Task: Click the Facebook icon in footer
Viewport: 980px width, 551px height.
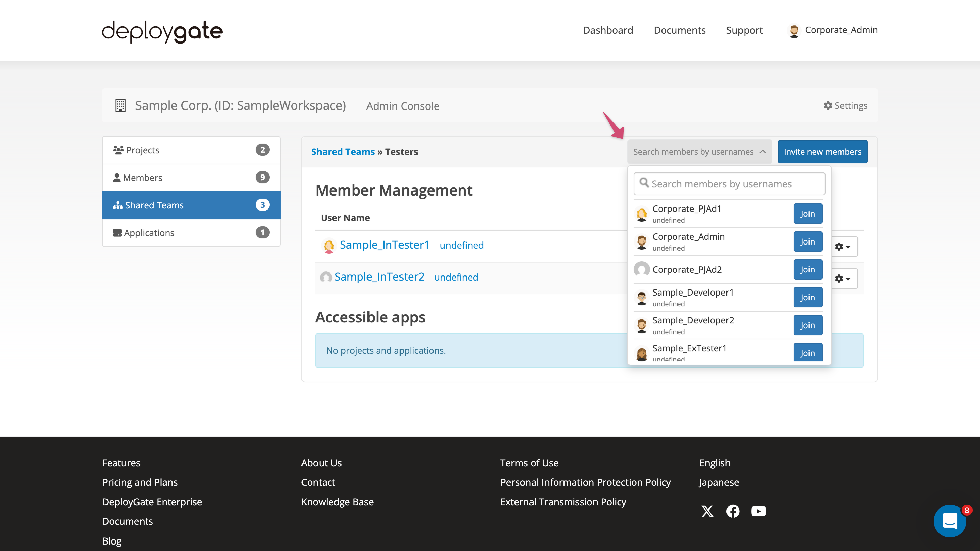Action: coord(733,512)
